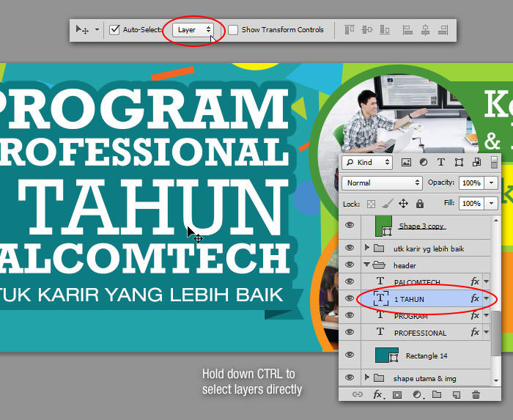Hide the 1 TAHUN text layer

[x=350, y=298]
